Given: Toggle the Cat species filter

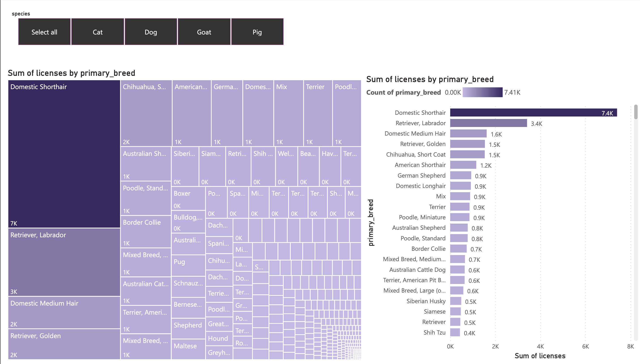Looking at the screenshot, I should click(x=98, y=32).
